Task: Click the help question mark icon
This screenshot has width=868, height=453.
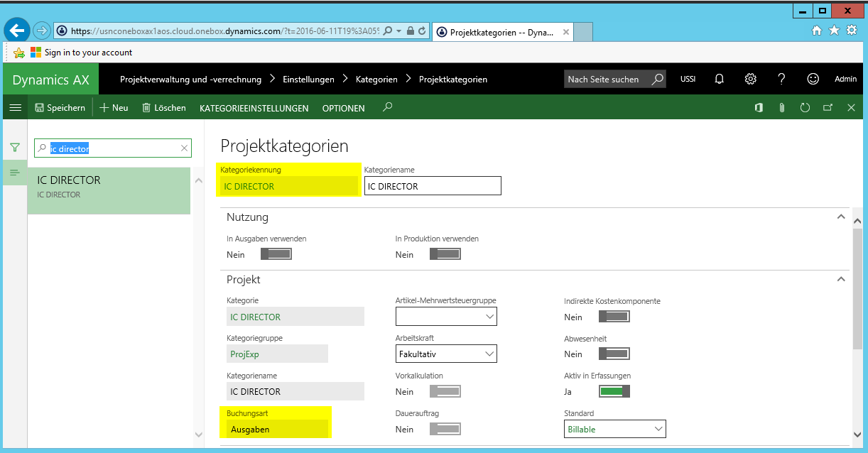Action: click(x=781, y=79)
